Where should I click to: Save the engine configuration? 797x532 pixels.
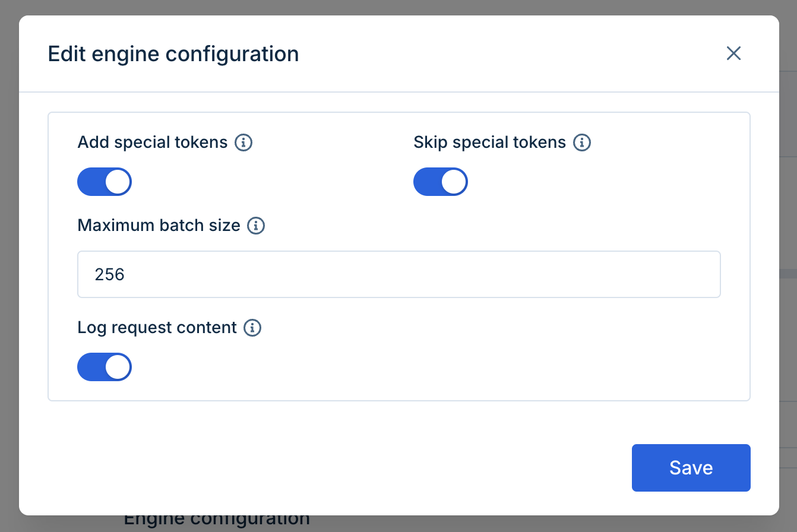(691, 468)
